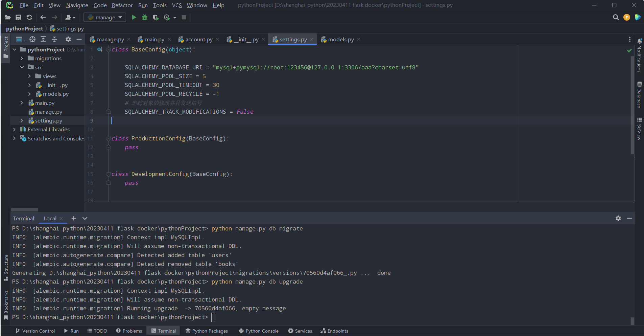Open the Structure side panel
The height and width of the screenshot is (336, 644).
click(x=6, y=268)
